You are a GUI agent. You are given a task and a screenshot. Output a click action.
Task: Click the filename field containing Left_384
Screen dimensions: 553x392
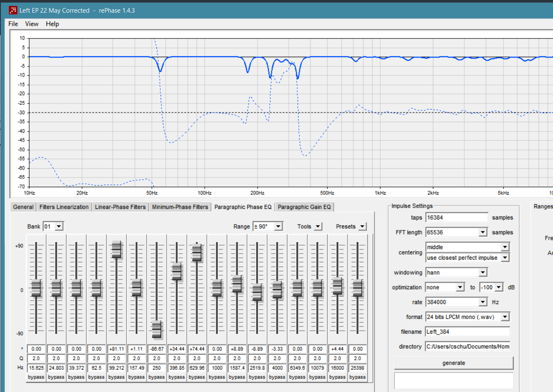point(467,332)
